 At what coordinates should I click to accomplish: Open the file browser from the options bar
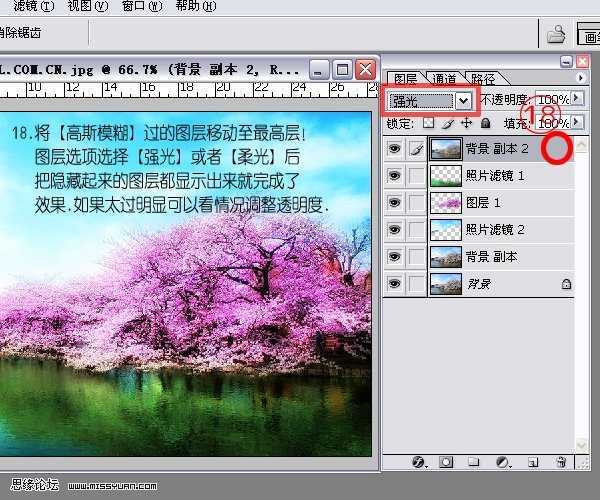point(556,34)
